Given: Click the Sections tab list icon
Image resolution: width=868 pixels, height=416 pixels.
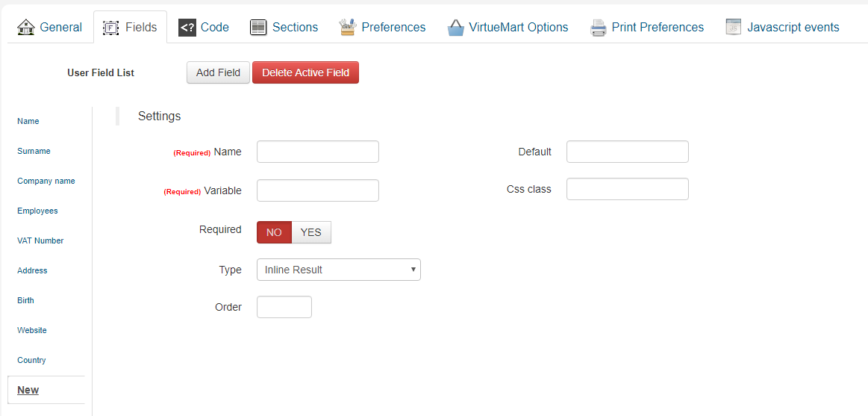Looking at the screenshot, I should (x=258, y=27).
